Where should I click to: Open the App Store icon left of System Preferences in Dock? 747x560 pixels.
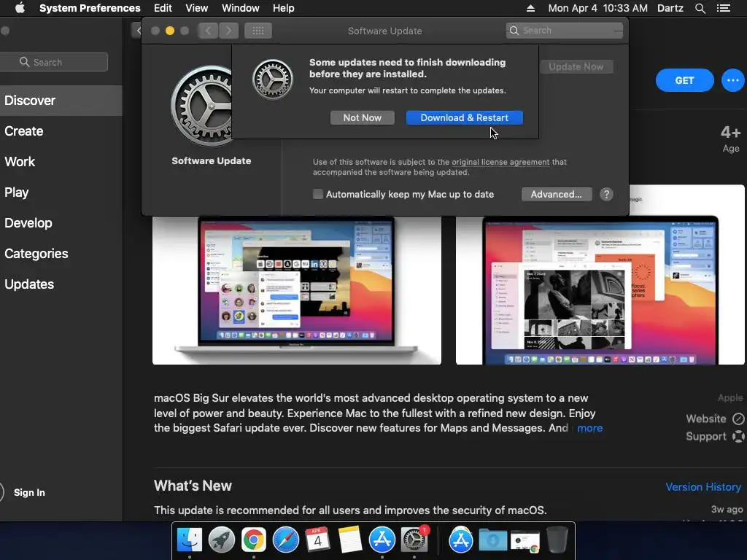tap(382, 540)
